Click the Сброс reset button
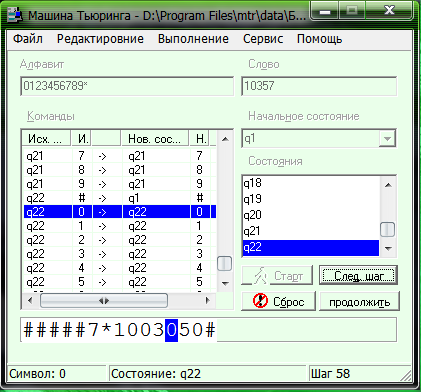The width and height of the screenshot is (421, 392). pyautogui.click(x=278, y=301)
